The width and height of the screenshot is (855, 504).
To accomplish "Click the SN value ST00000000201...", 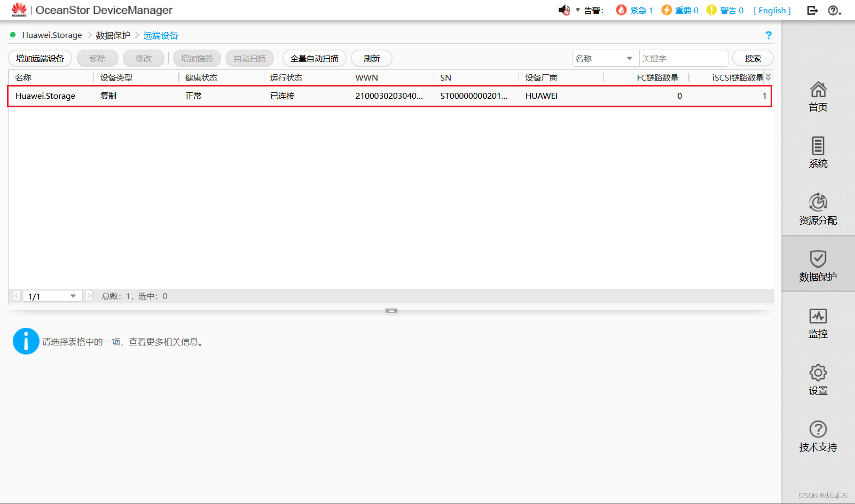I will 474,96.
